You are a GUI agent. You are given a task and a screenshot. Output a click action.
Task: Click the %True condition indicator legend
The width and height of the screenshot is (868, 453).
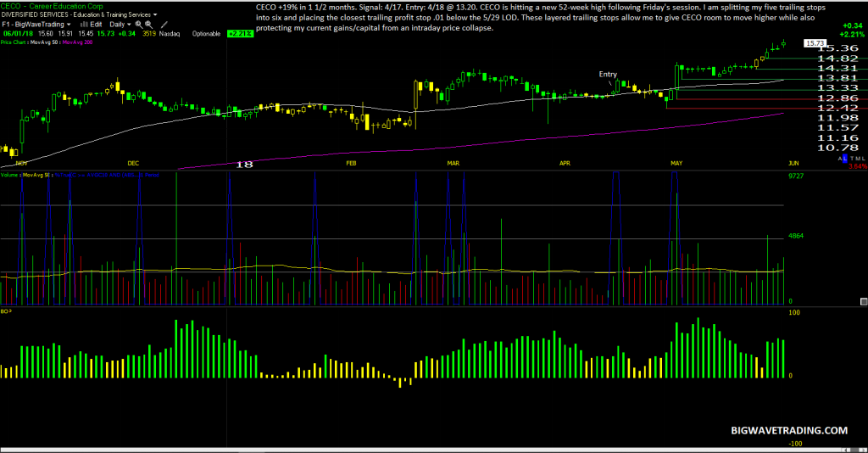[108, 175]
